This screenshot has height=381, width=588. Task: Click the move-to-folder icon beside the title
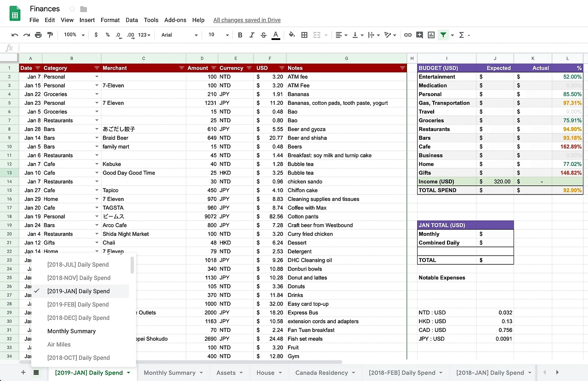click(84, 9)
